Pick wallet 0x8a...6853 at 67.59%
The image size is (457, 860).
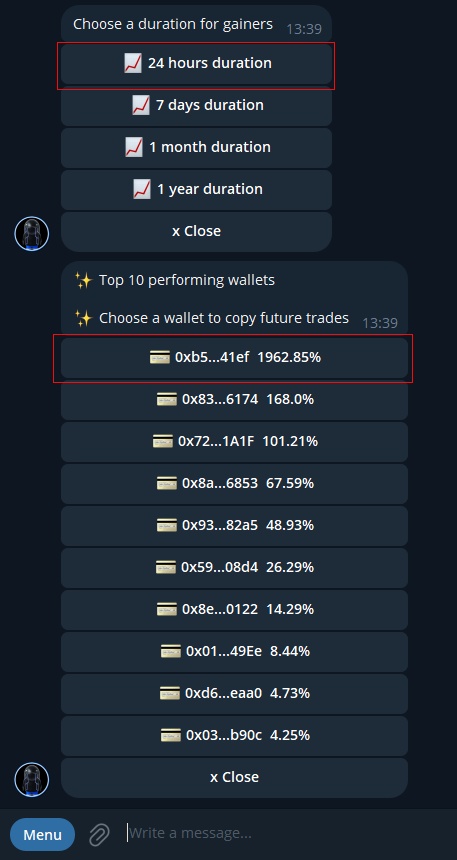click(x=234, y=484)
